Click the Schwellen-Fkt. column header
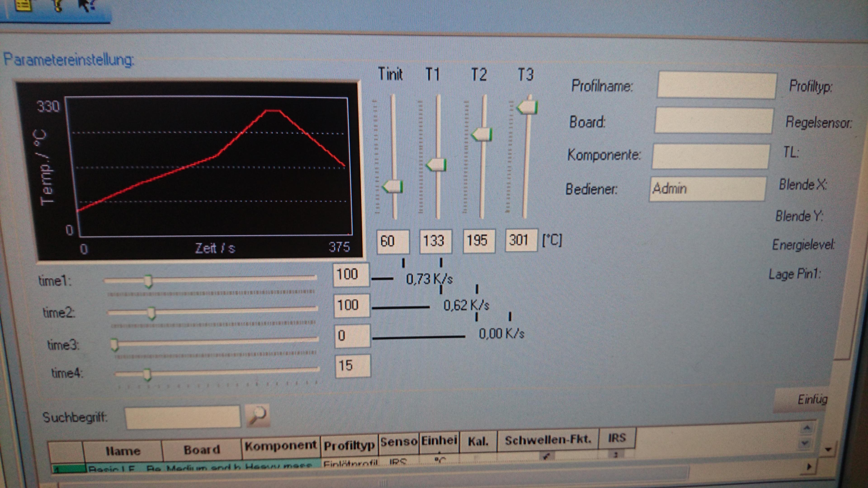868x488 pixels. click(x=548, y=440)
